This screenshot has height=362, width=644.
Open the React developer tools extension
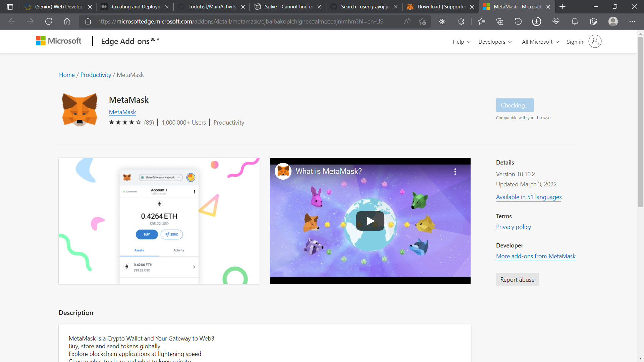pos(442,21)
